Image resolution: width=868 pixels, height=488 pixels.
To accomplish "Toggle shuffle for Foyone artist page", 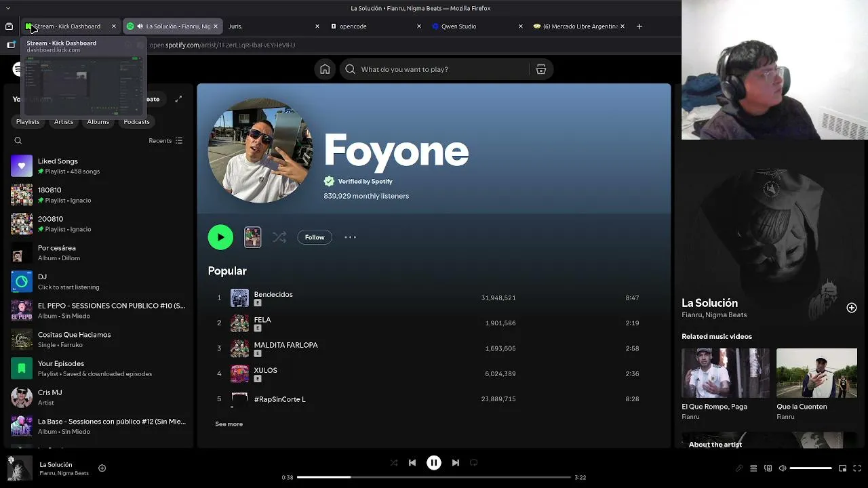I will 279,237.
